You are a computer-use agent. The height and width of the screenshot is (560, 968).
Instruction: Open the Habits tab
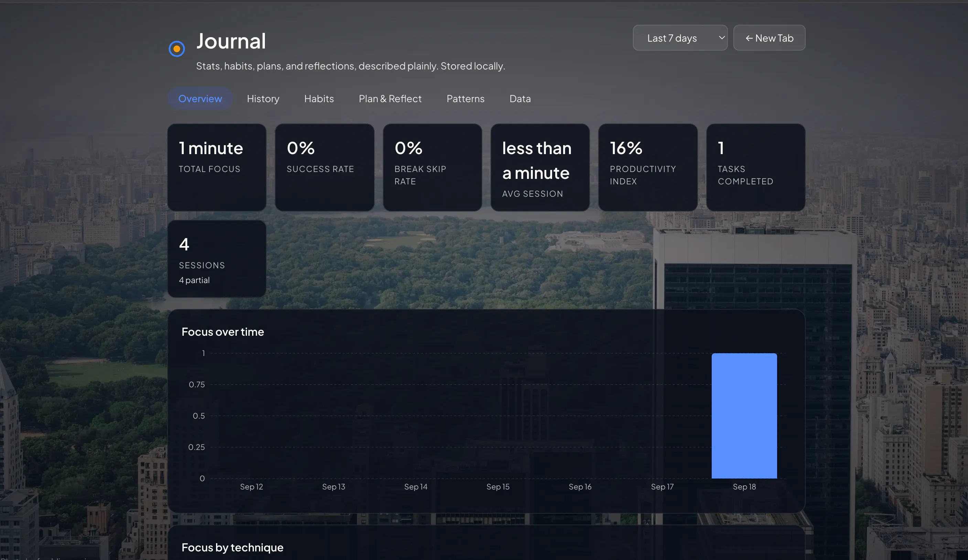319,99
